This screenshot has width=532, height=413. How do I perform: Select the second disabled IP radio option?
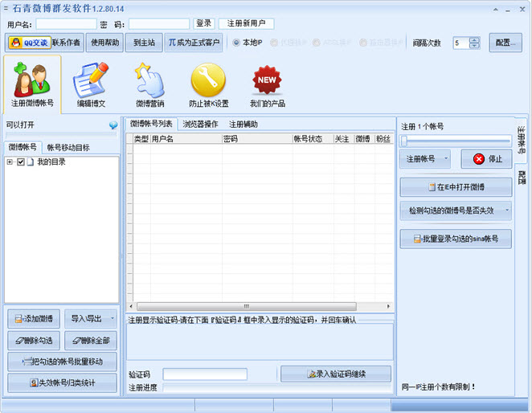click(x=274, y=43)
